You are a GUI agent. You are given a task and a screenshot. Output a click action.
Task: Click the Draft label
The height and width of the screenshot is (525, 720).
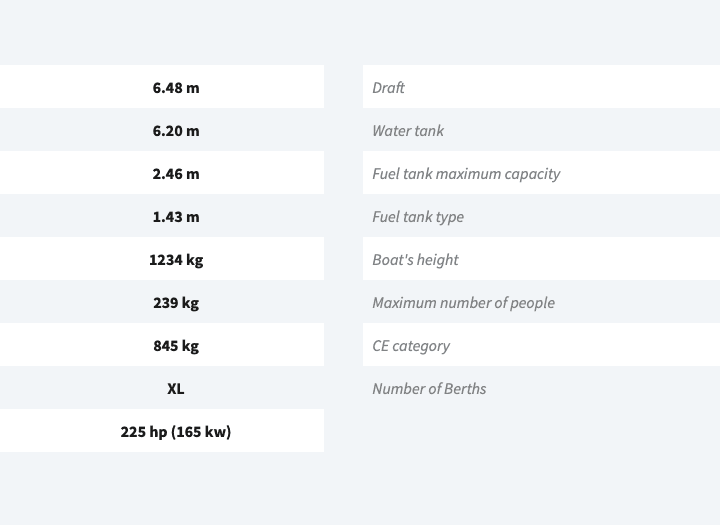388,88
